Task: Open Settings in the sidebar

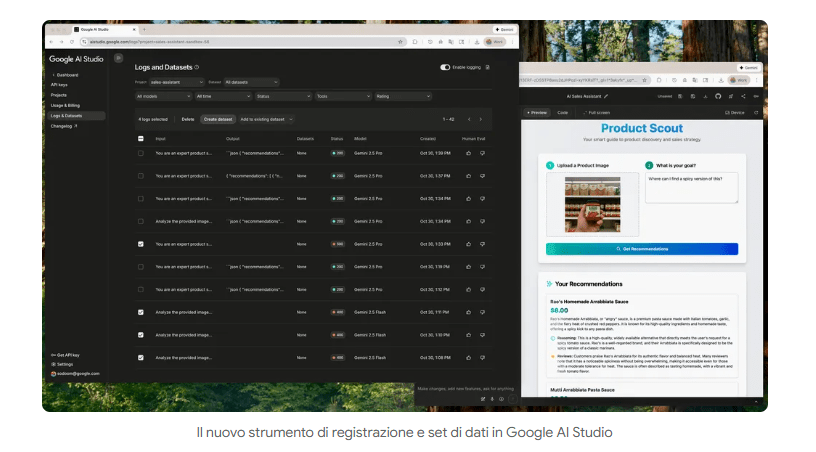Action: pyautogui.click(x=62, y=365)
